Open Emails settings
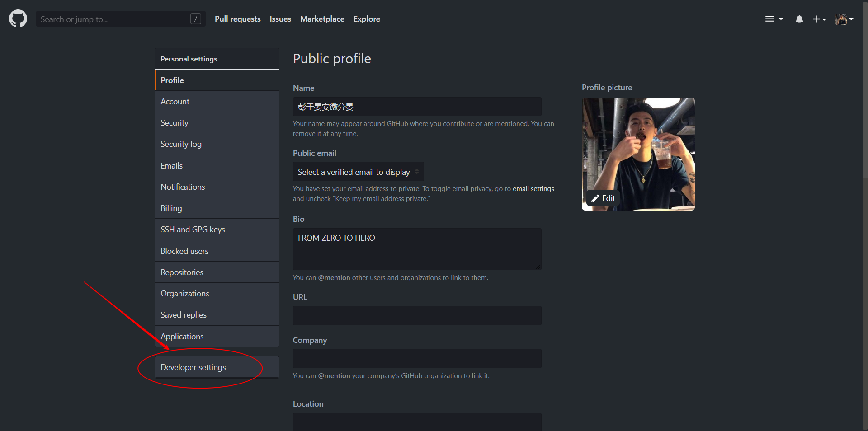The width and height of the screenshot is (868, 431). coord(217,166)
